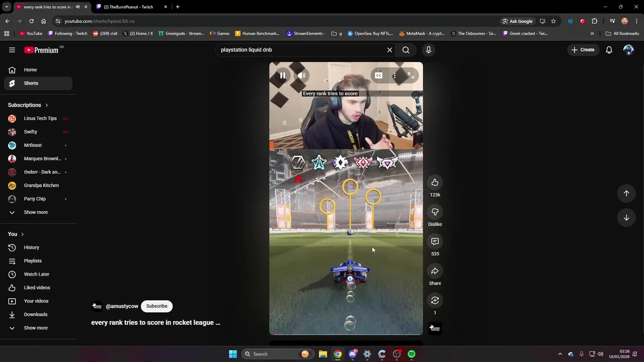This screenshot has height=362, width=644.
Task: Go to the next Short with down arrow
Action: [x=626, y=218]
